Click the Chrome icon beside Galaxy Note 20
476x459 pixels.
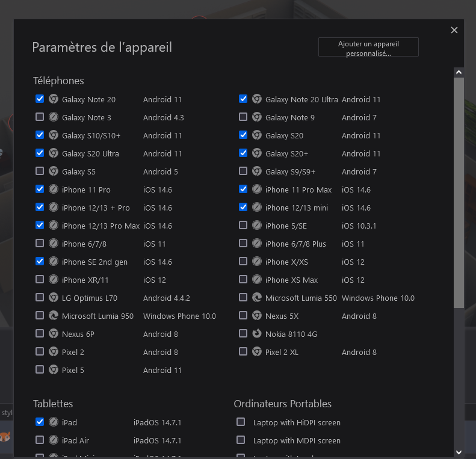click(x=54, y=99)
